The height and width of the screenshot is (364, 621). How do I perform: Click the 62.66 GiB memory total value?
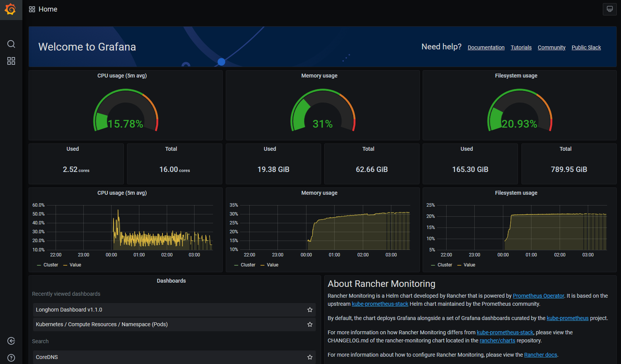(372, 170)
